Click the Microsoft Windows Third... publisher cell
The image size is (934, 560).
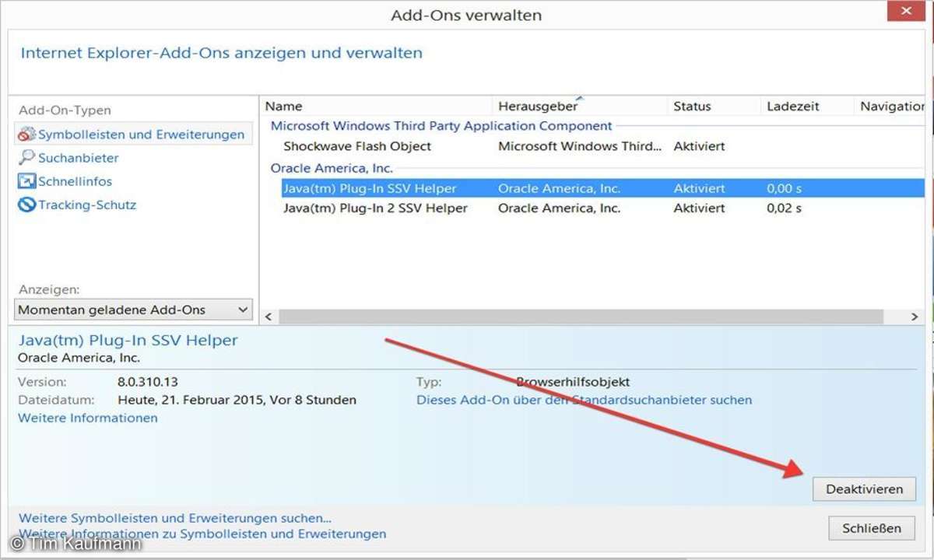581,146
